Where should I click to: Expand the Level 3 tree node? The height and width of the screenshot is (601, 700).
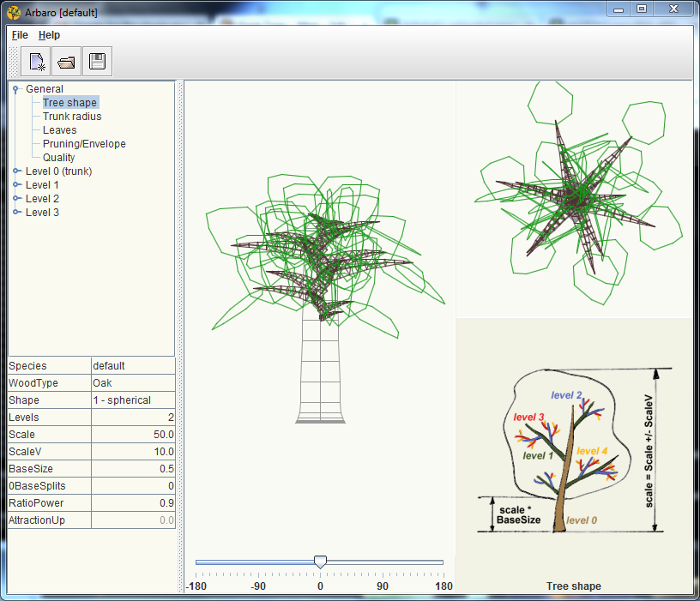point(16,213)
